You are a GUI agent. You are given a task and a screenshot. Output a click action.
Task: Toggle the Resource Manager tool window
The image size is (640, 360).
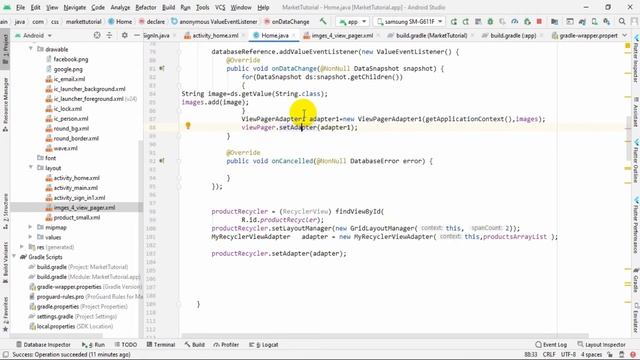5,104
